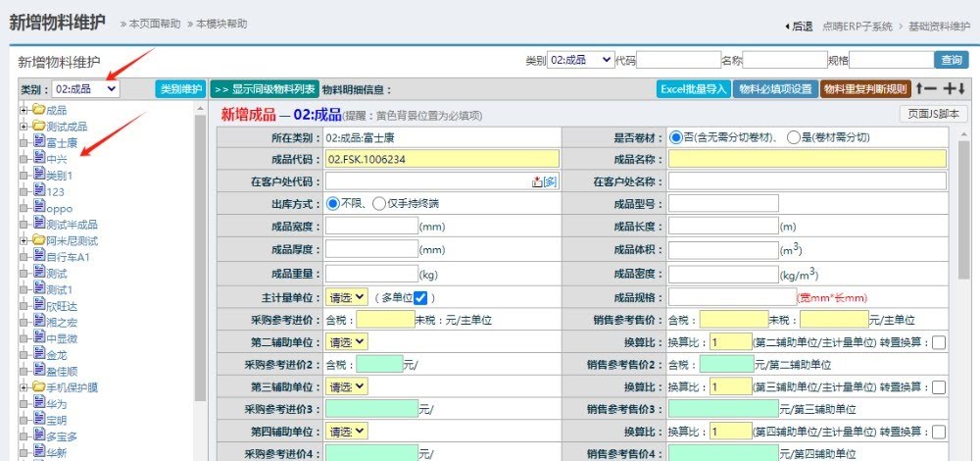Select 是(卷材需分切) radio option
This screenshot has width=980, height=461.
click(794, 137)
